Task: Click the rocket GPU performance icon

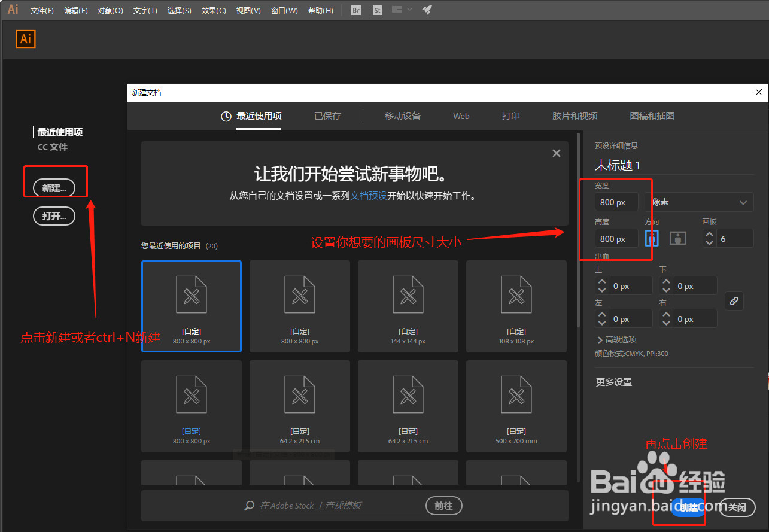Action: [x=427, y=10]
